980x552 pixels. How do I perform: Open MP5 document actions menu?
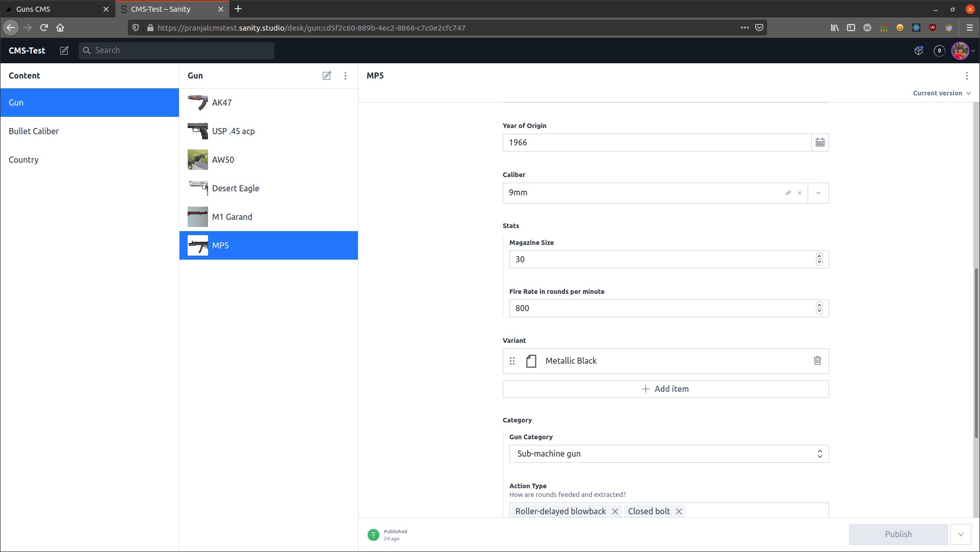point(966,76)
